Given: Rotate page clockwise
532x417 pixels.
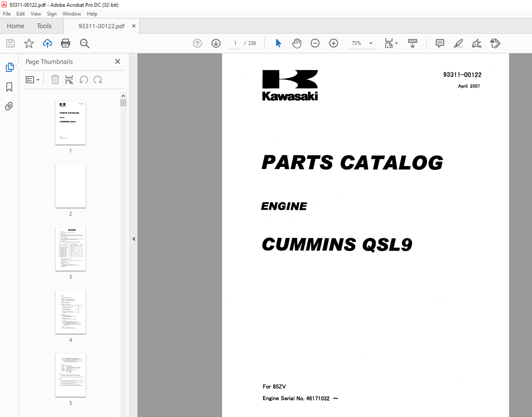Looking at the screenshot, I should (x=98, y=79).
